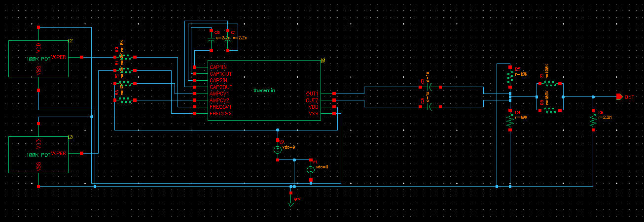Click the red OUT net label

click(630, 97)
